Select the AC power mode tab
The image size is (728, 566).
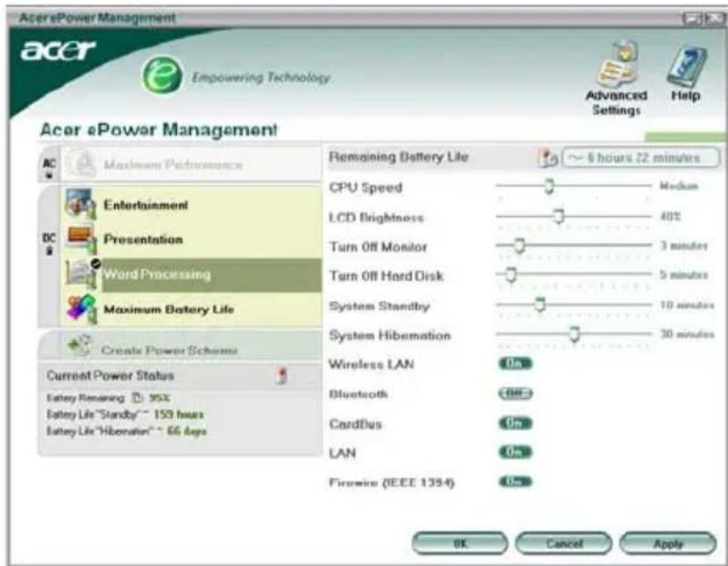[49, 165]
